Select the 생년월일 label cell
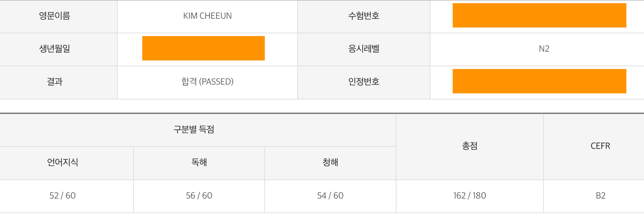Image resolution: width=644 pixels, height=220 pixels. 58,49
